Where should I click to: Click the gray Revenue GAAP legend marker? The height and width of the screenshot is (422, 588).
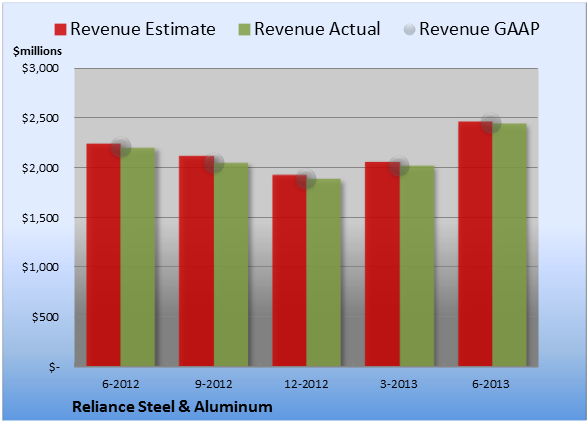coord(410,30)
